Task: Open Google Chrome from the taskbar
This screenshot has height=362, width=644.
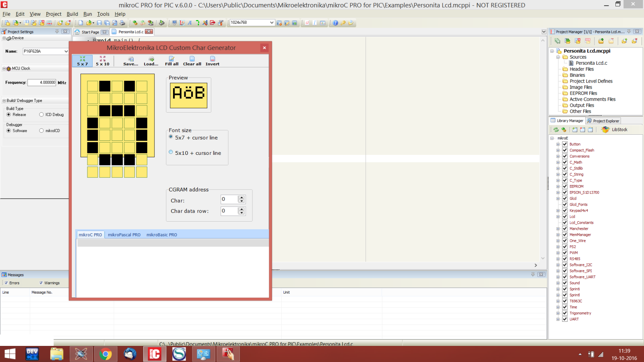Action: (105, 354)
